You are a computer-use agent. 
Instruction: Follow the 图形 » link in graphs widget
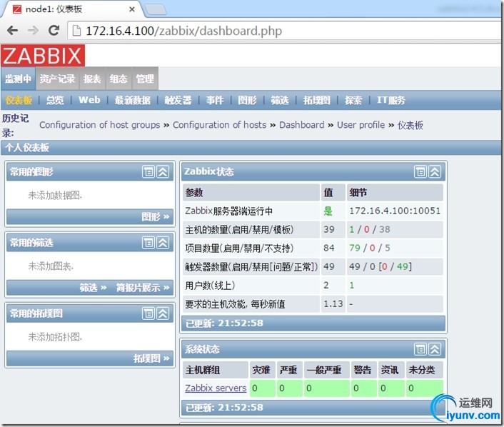point(155,217)
